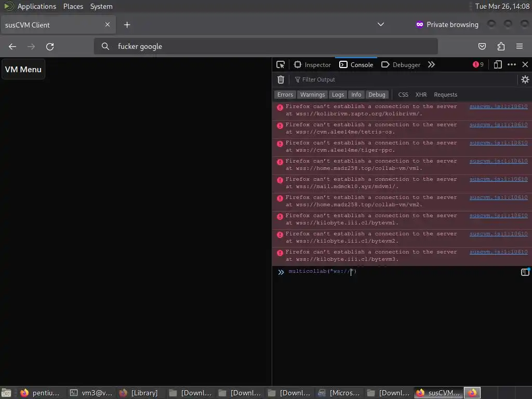Screen dimensions: 532x399
Task: Select the collab-vm/vm2 error message text
Action: coord(371,201)
